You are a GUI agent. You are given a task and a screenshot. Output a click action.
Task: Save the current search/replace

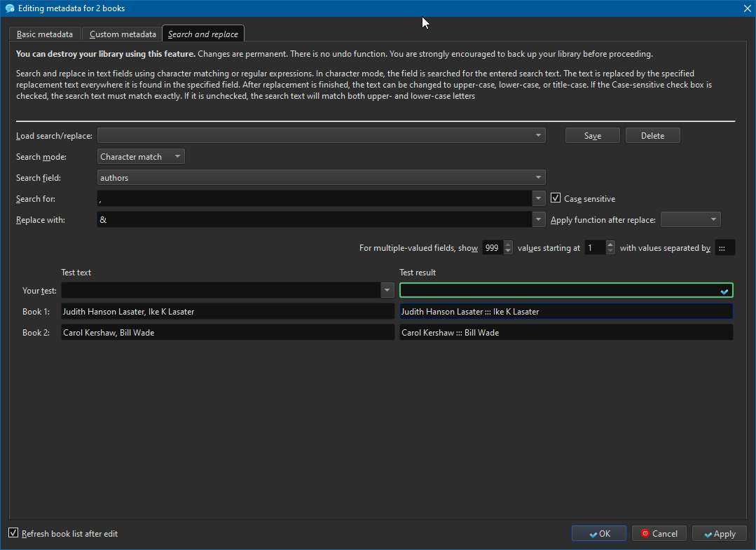593,135
